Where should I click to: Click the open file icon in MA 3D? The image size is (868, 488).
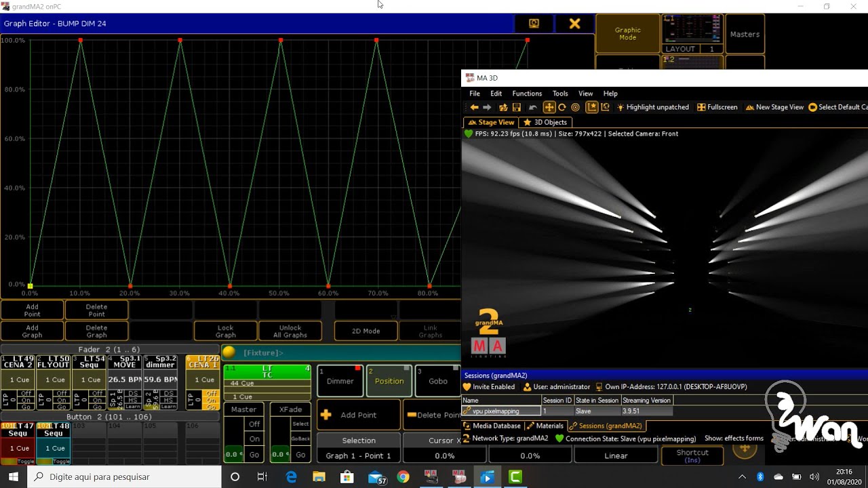[503, 107]
